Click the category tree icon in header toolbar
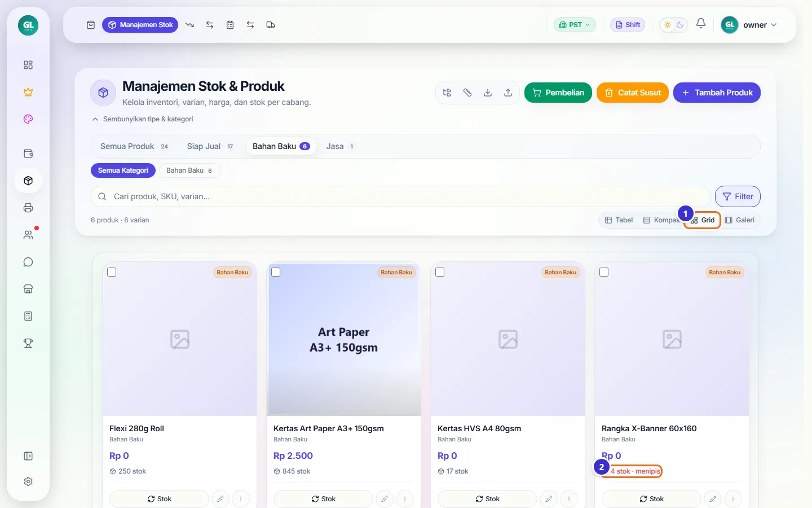The height and width of the screenshot is (508, 812). tap(447, 93)
